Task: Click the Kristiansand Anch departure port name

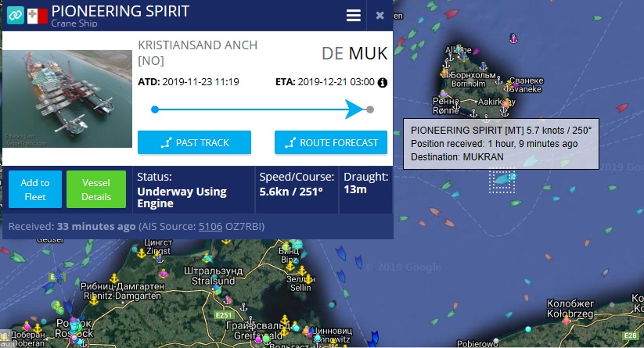Action: tap(197, 52)
